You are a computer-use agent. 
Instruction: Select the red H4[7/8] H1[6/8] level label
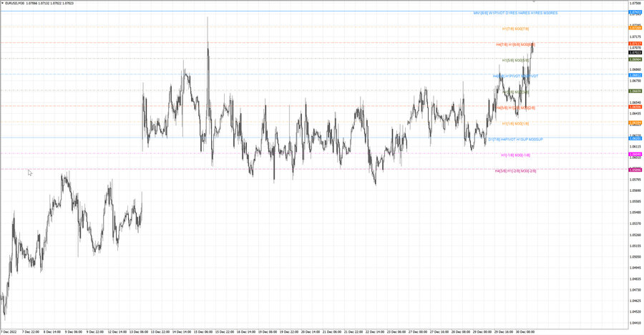[x=515, y=44]
